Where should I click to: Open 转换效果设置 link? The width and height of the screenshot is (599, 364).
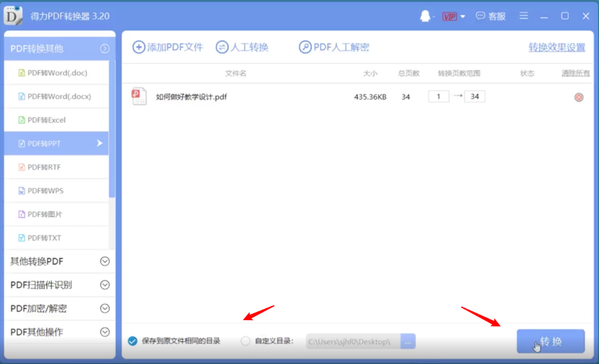tap(556, 47)
